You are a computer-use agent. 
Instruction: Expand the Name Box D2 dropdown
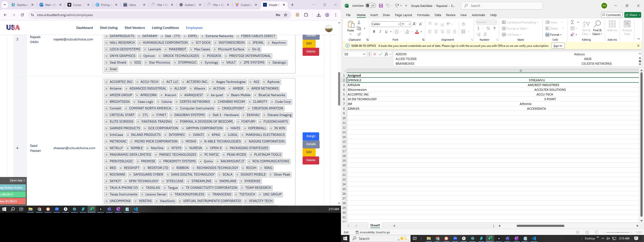coord(364,54)
